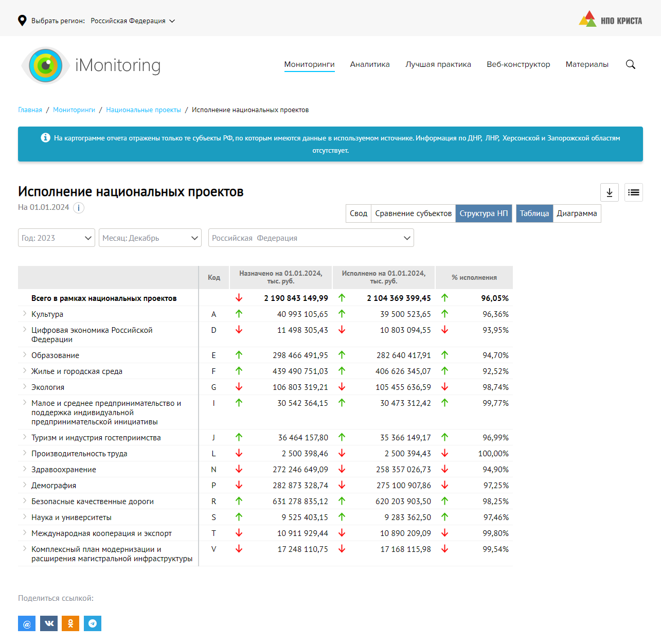Open the Аналитика menu item

tap(369, 64)
